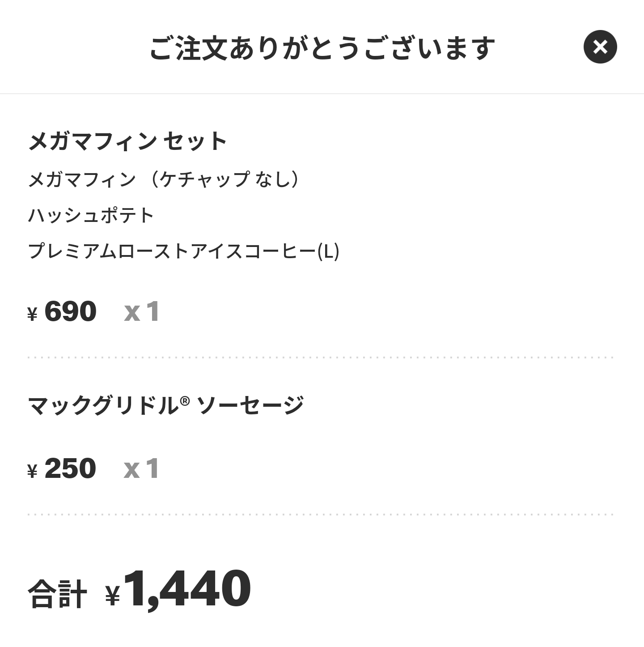The height and width of the screenshot is (647, 644).
Task: Tap the プレミアムローストアイスコーヒー(L) drink line
Action: tap(183, 251)
